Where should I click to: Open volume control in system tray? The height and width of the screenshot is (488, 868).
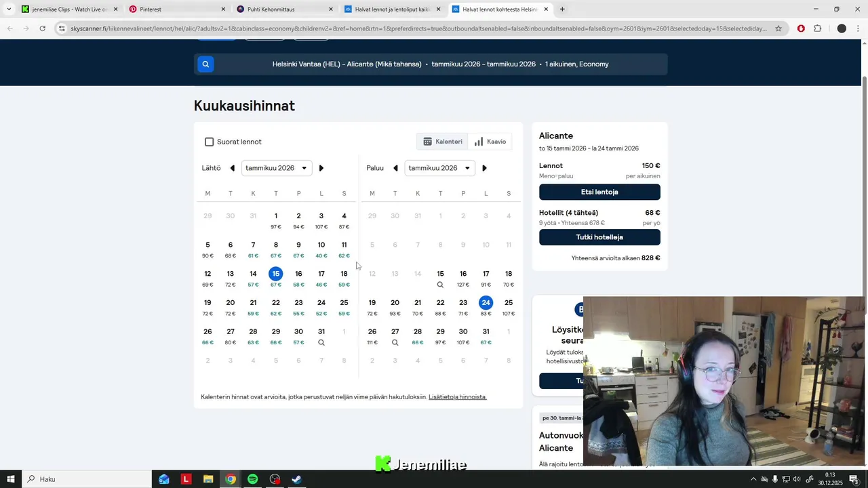(x=797, y=479)
